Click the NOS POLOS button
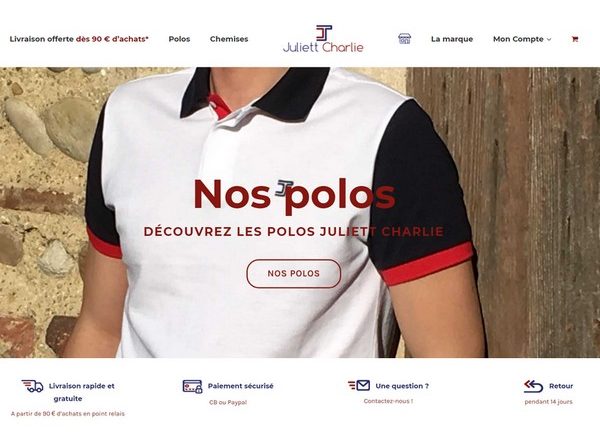Viewport: 600px width, 441px height. [293, 273]
